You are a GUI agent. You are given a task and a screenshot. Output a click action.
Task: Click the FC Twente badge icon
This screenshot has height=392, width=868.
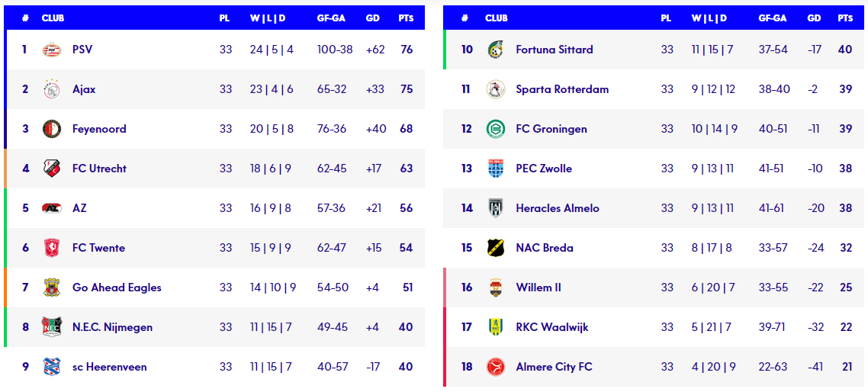pyautogui.click(x=52, y=248)
